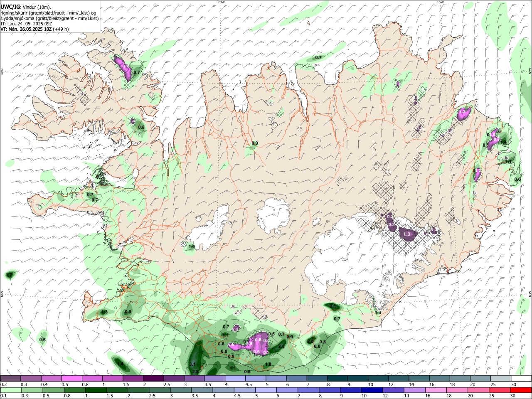Viewport: 532px width, 399px height.
Task: Click the '3.1' precipitation value on the map
Action: [192, 364]
